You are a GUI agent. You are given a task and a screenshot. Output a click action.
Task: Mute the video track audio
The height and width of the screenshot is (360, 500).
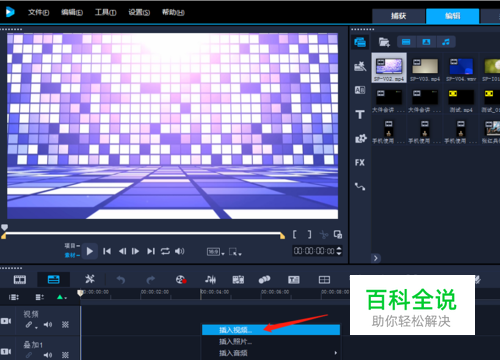48,324
